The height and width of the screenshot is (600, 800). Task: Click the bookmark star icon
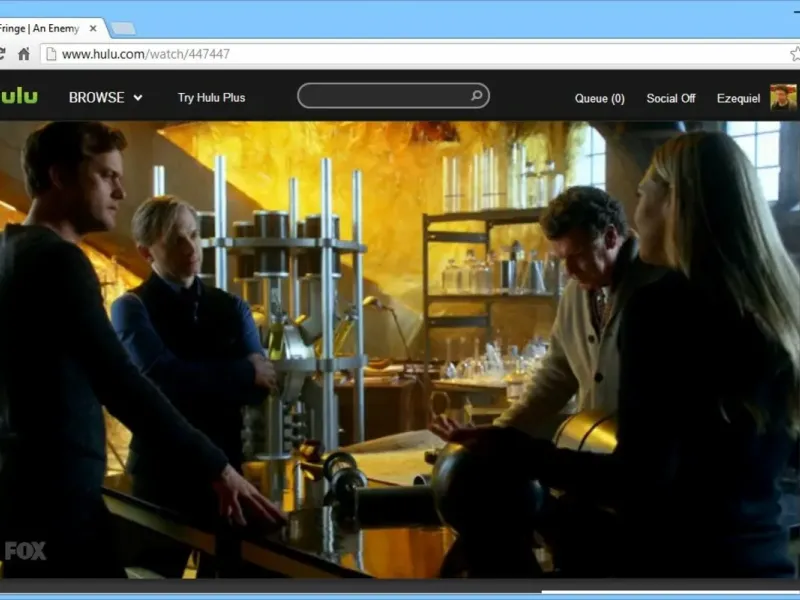coord(795,54)
